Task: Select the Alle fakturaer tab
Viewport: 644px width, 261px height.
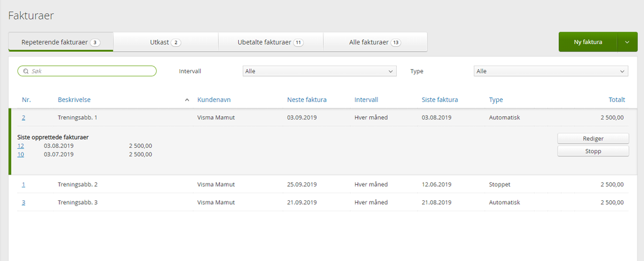Action: click(374, 42)
